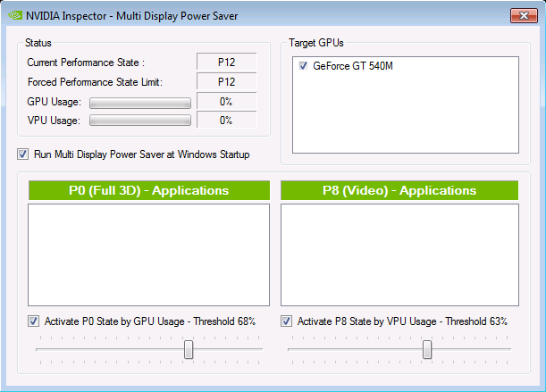Image resolution: width=546 pixels, height=392 pixels.
Task: Click the NVIDIA logo icon in title bar
Action: (15, 16)
